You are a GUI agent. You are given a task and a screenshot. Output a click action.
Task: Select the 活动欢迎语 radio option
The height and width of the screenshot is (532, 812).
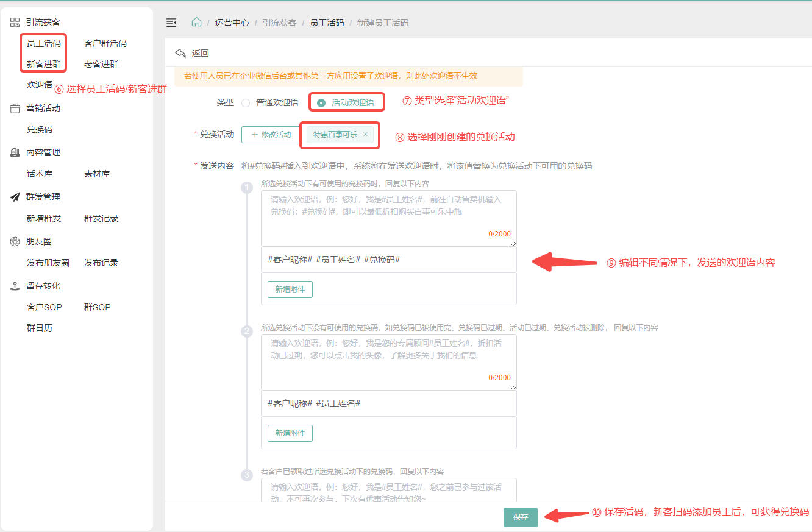click(x=321, y=103)
